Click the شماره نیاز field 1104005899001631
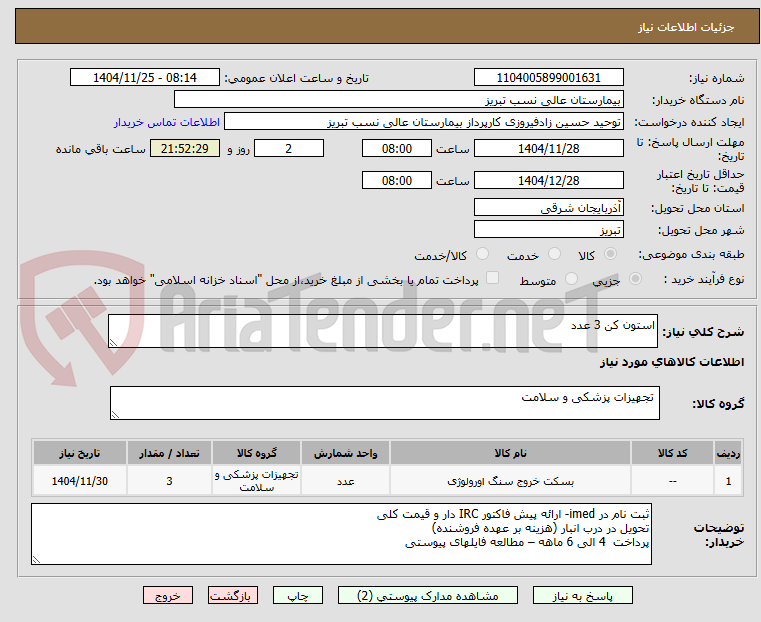The image size is (761, 622). click(x=548, y=77)
